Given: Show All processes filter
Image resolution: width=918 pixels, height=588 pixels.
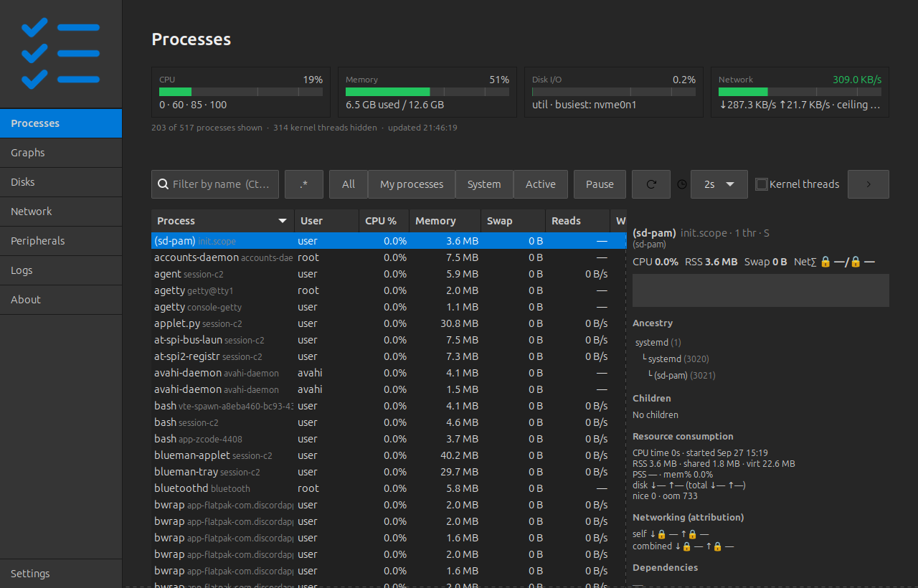Looking at the screenshot, I should (x=349, y=184).
